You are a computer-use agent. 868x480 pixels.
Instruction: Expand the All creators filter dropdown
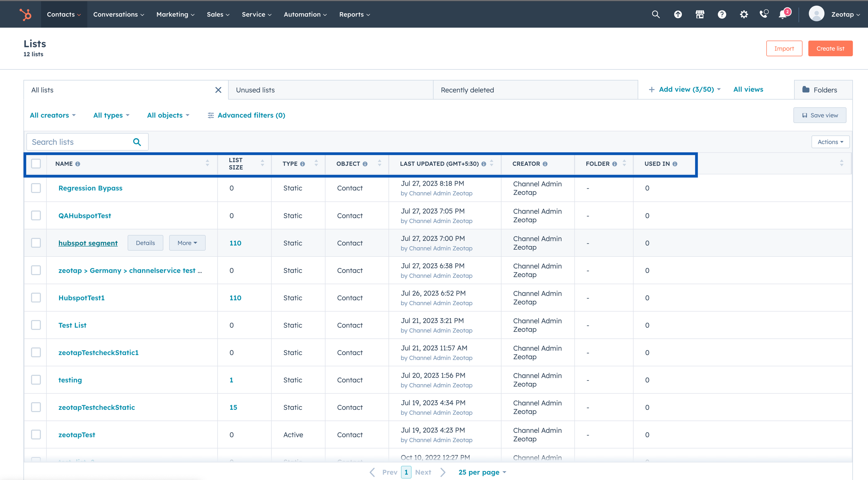(52, 115)
